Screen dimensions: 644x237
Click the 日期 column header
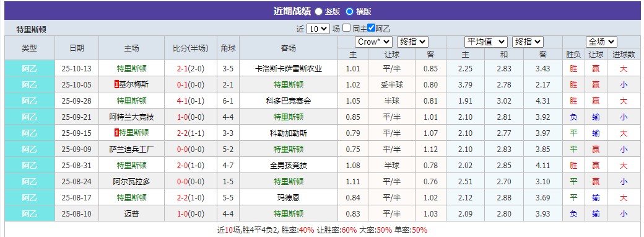[77, 48]
